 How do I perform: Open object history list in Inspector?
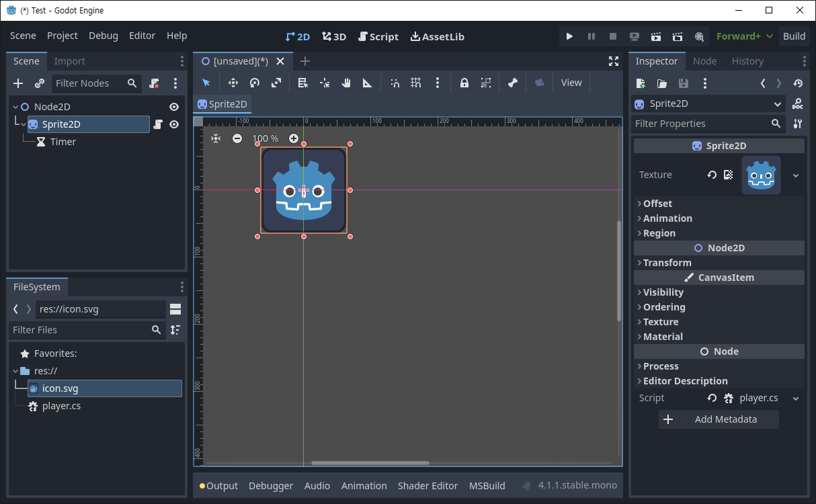[x=798, y=83]
